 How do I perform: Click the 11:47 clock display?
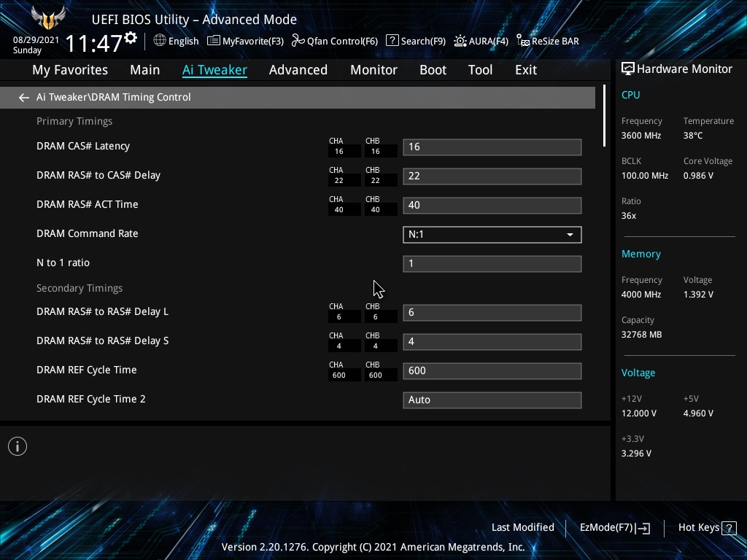(x=94, y=43)
